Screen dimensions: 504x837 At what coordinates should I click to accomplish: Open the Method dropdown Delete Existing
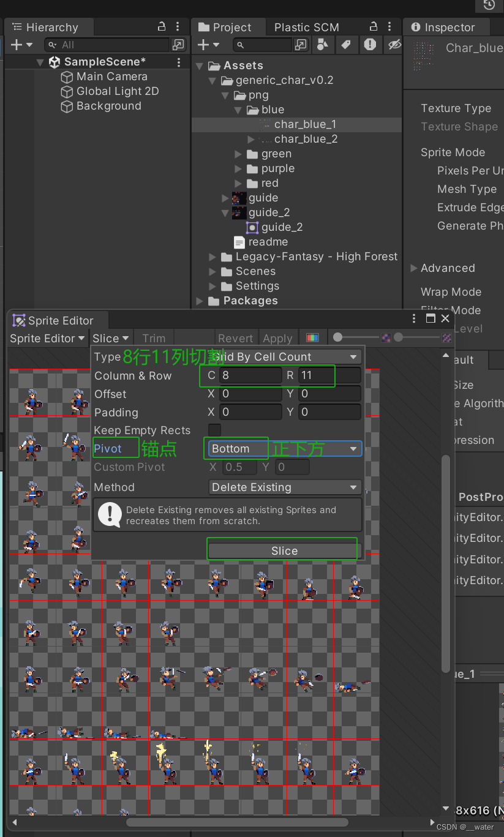click(285, 487)
